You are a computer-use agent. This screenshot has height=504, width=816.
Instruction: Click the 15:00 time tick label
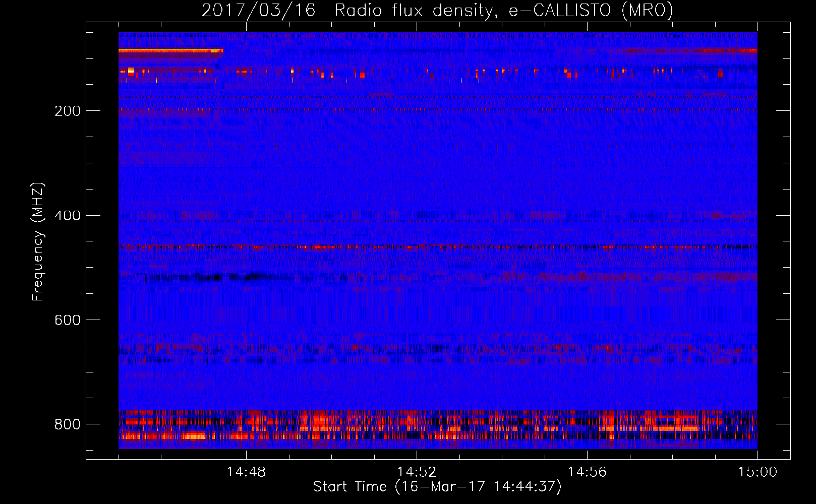[x=757, y=472]
